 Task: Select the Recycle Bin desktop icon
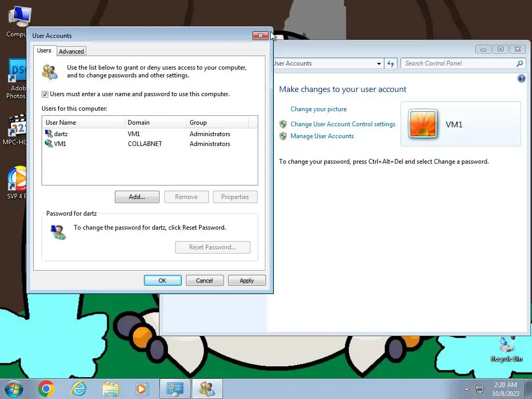click(507, 349)
